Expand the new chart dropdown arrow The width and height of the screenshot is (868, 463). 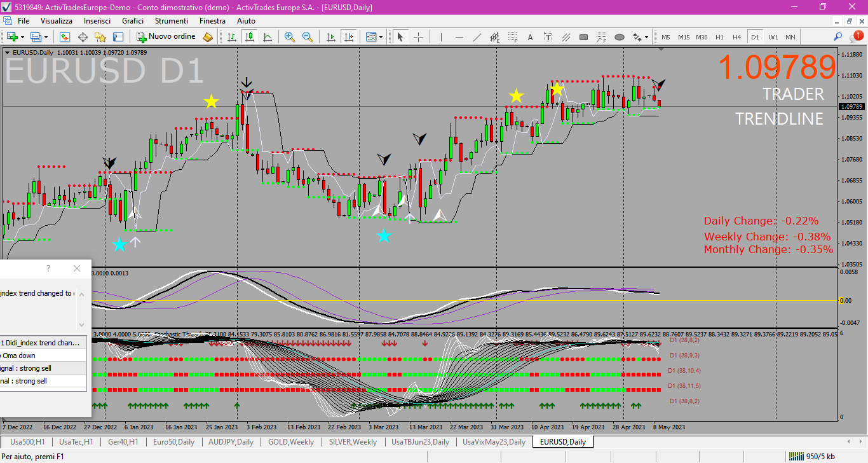pos(22,37)
